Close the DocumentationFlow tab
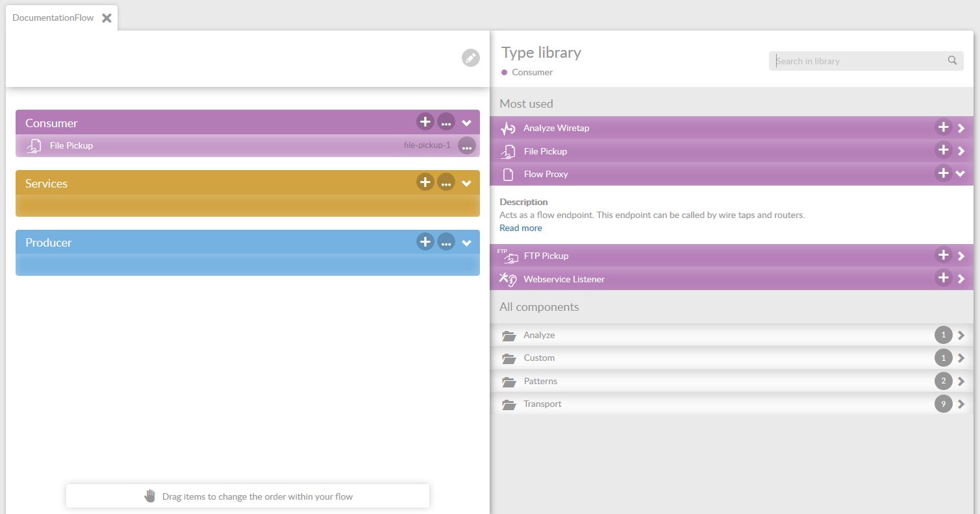Screen dimensions: 980x514 tap(107, 18)
